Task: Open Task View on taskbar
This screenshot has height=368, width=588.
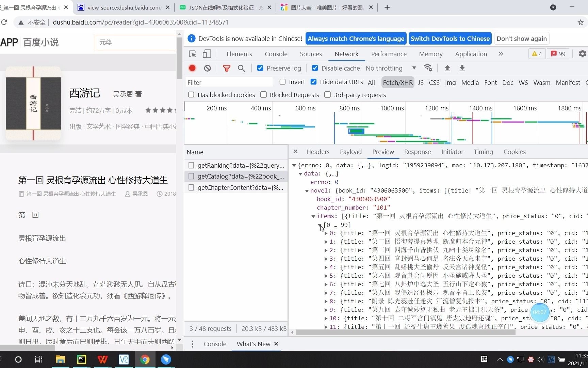Action: [x=39, y=359]
